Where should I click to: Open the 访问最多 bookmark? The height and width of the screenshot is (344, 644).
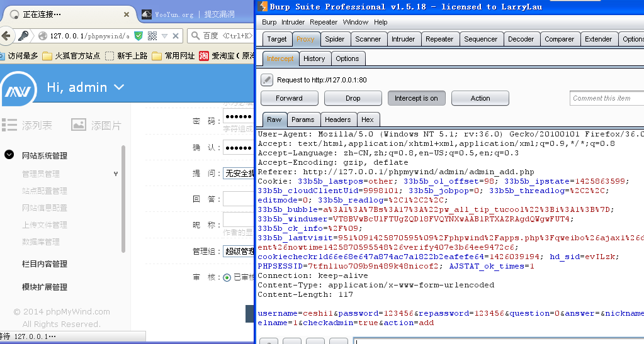(x=20, y=56)
